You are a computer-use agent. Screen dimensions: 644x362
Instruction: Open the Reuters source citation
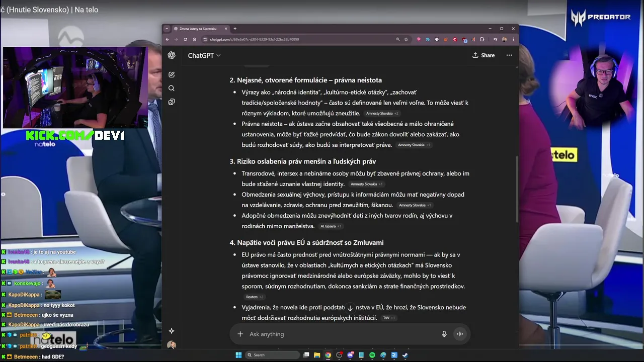(x=254, y=297)
